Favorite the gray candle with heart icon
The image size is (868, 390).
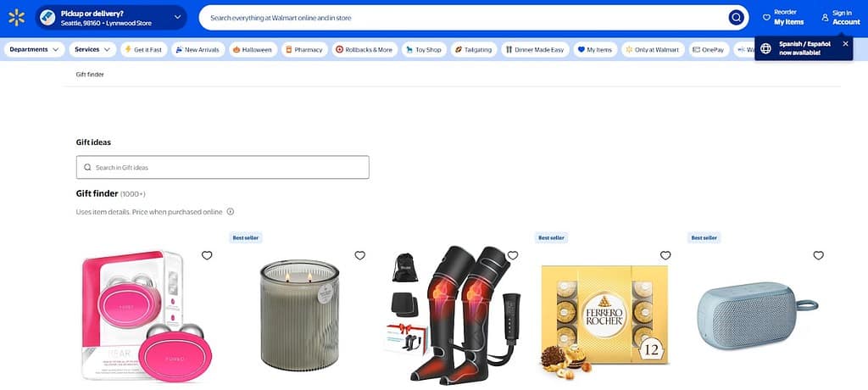359,255
